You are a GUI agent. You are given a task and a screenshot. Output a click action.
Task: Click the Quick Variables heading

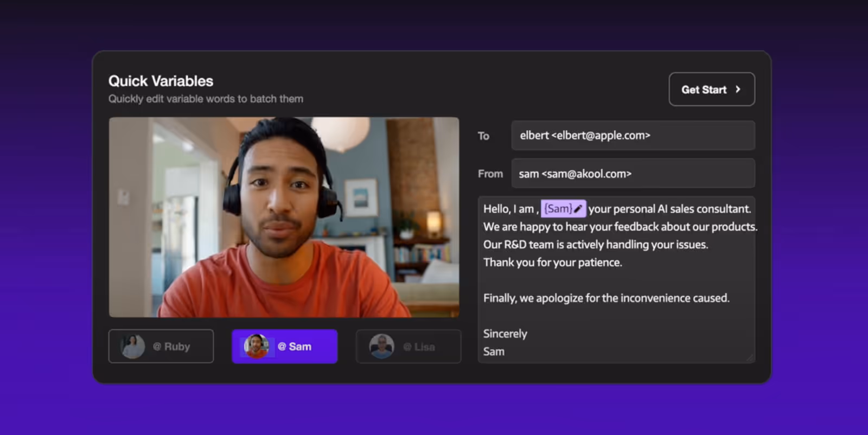click(161, 81)
